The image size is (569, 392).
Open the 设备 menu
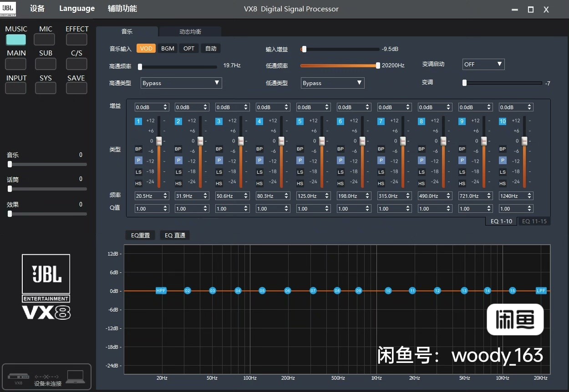click(x=37, y=9)
